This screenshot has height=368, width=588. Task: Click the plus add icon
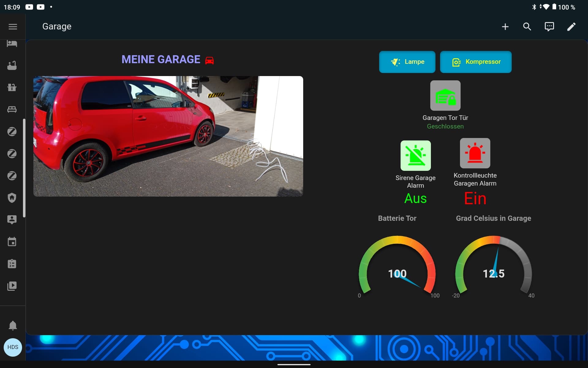click(505, 27)
